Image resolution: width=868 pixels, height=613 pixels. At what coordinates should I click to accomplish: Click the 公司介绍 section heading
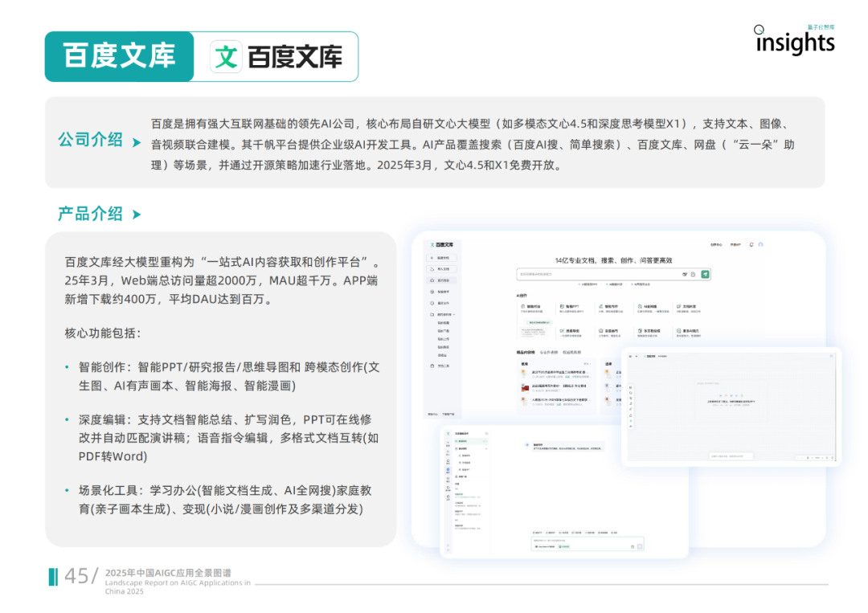(x=90, y=140)
